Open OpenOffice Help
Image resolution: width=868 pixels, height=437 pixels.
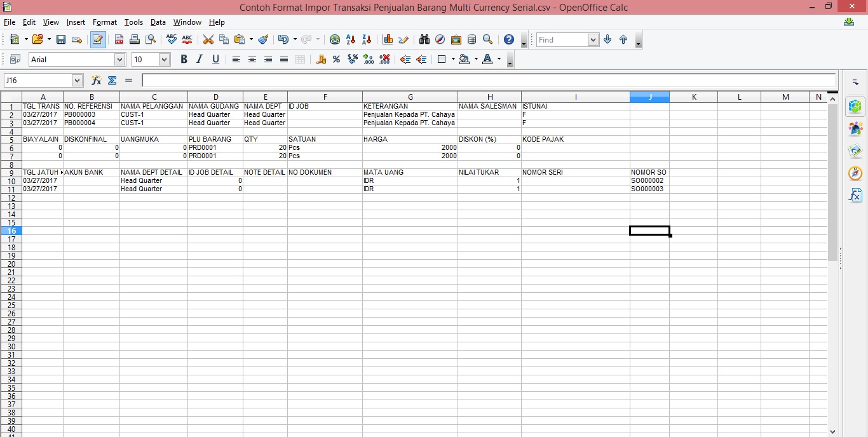click(508, 39)
